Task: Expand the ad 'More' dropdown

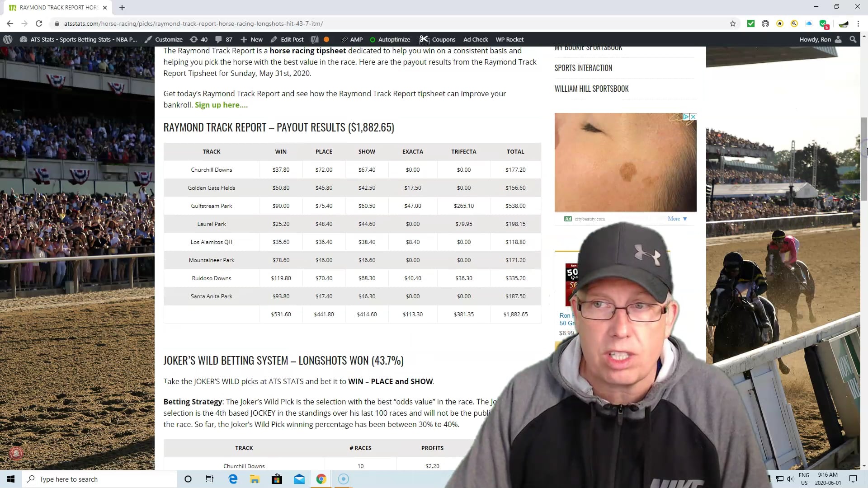Action: 677,219
